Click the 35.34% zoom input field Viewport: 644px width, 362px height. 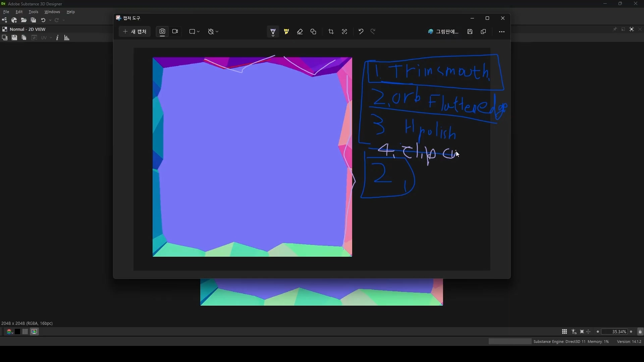[x=614, y=332]
